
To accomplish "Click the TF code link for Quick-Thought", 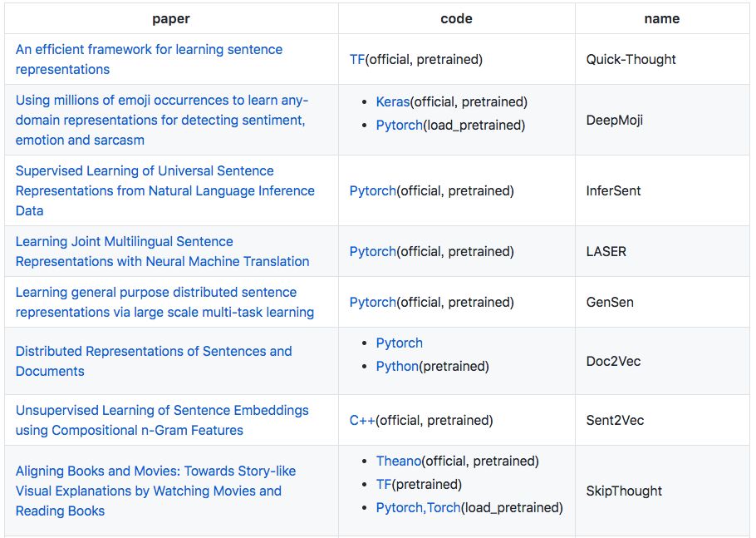I will coord(357,60).
